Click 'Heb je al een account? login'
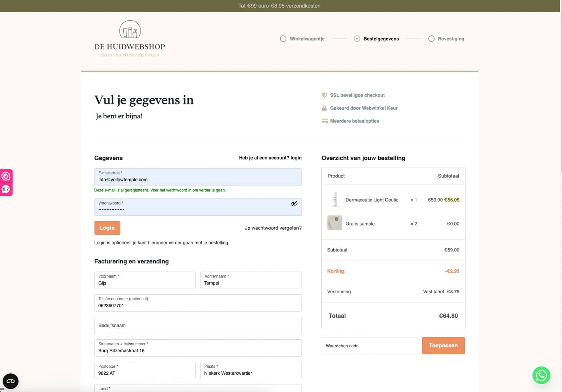The height and width of the screenshot is (392, 562). point(270,158)
